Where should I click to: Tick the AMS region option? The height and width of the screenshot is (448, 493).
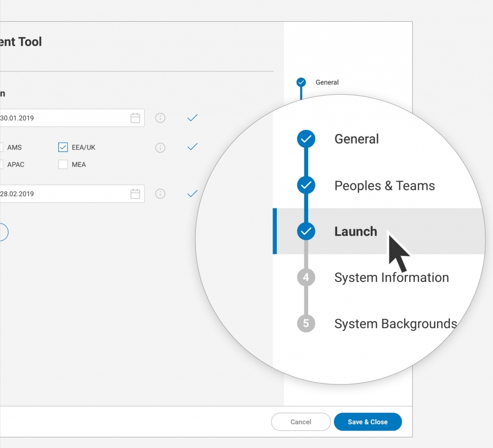[x=1, y=147]
